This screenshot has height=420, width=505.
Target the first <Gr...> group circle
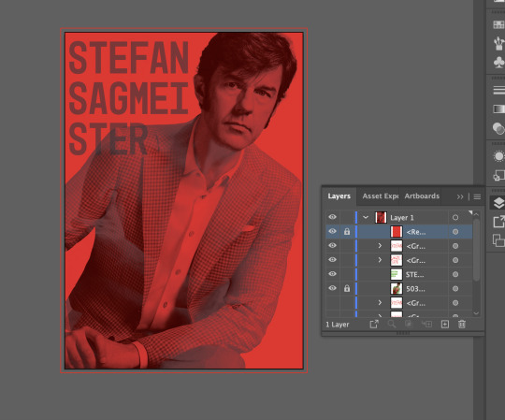(455, 246)
